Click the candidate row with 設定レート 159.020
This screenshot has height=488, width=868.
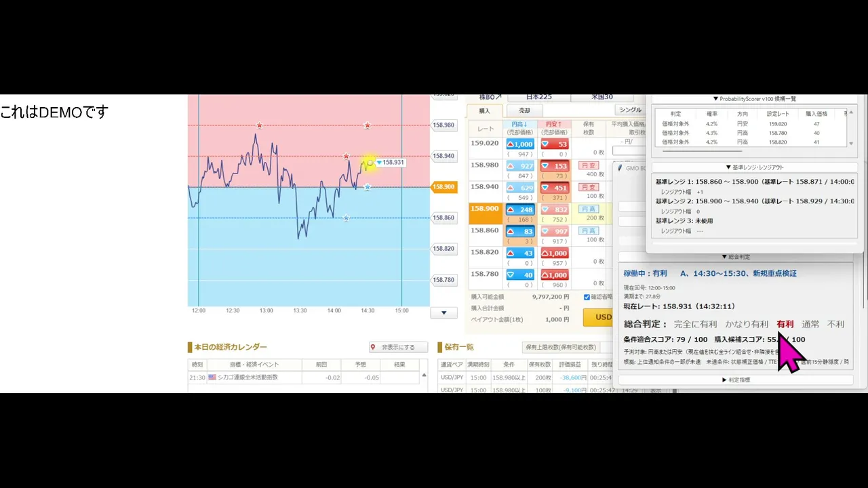pyautogui.click(x=751, y=124)
